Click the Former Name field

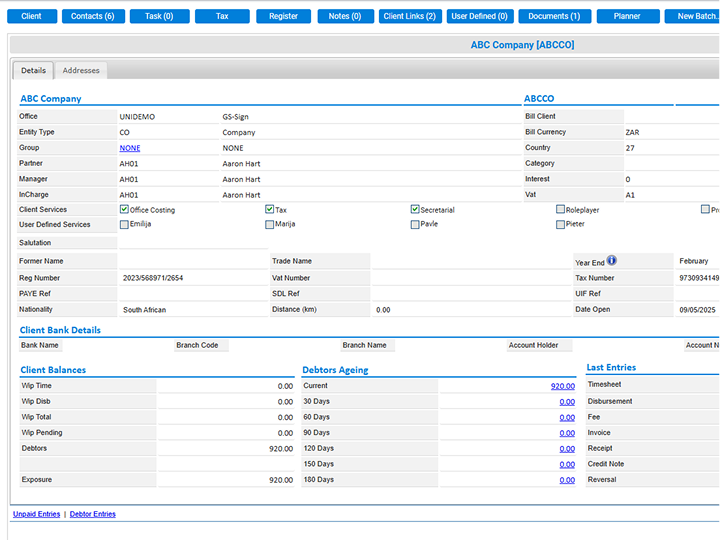point(193,261)
